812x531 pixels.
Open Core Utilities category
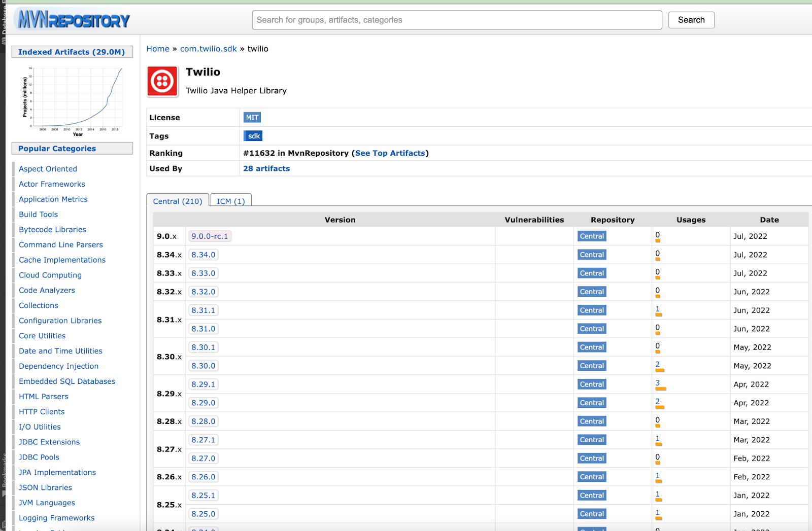42,336
